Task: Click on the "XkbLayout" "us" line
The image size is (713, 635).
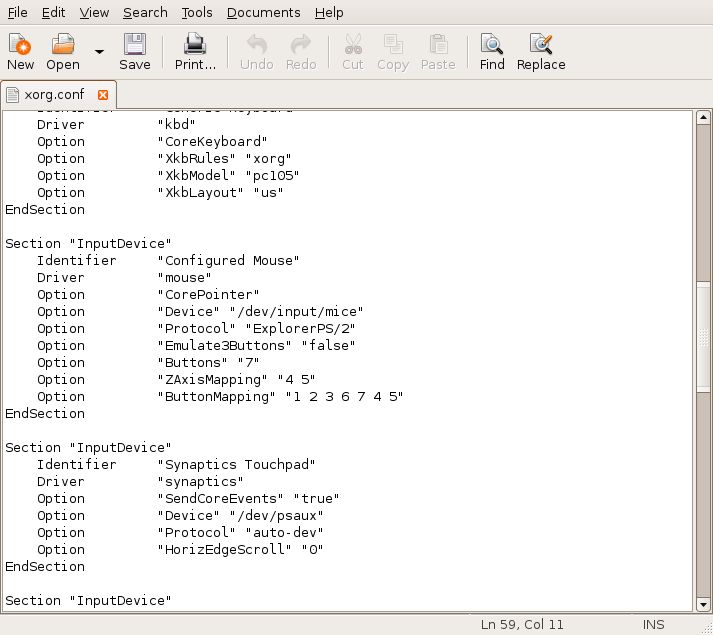Action: pyautogui.click(x=220, y=192)
